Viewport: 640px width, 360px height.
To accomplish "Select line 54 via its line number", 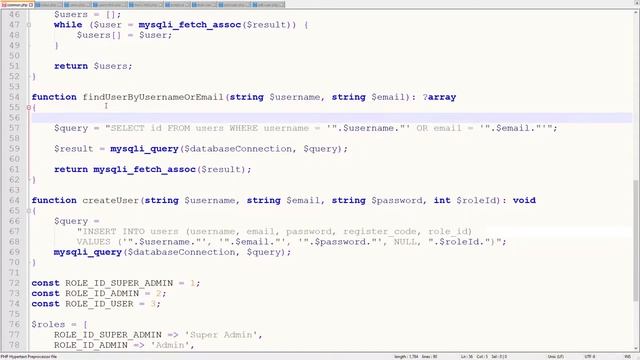I will [x=14, y=97].
